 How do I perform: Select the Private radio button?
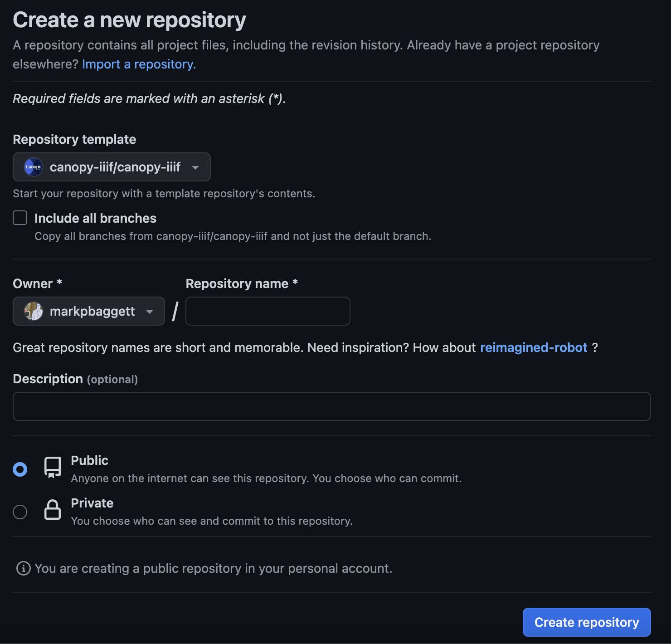coord(20,512)
